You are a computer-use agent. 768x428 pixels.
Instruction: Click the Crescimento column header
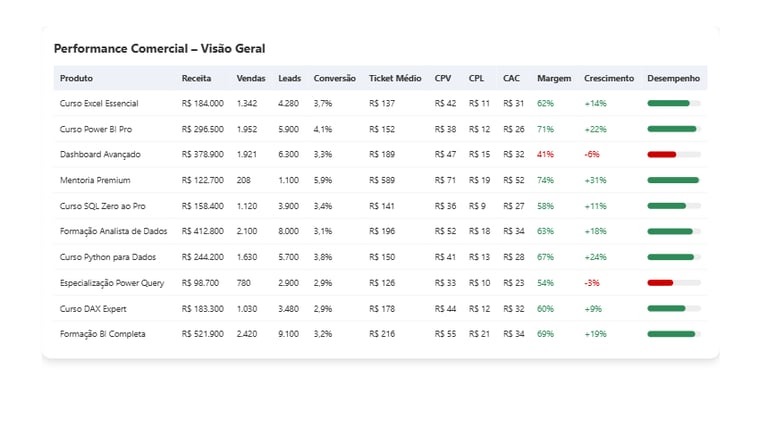(x=609, y=78)
